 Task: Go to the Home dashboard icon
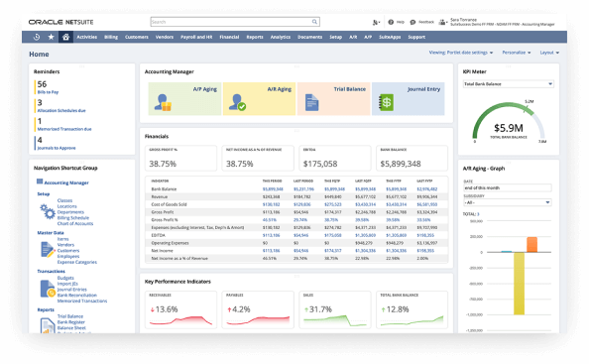(x=65, y=37)
